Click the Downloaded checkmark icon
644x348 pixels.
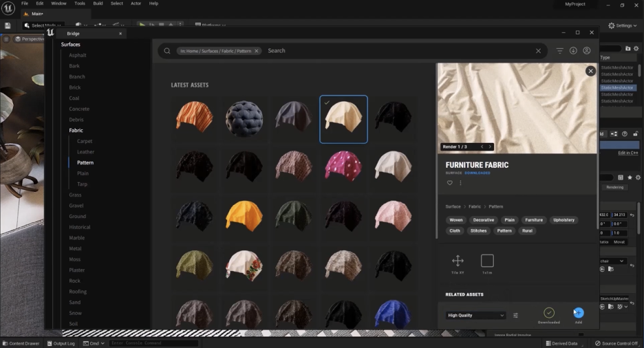click(x=549, y=313)
